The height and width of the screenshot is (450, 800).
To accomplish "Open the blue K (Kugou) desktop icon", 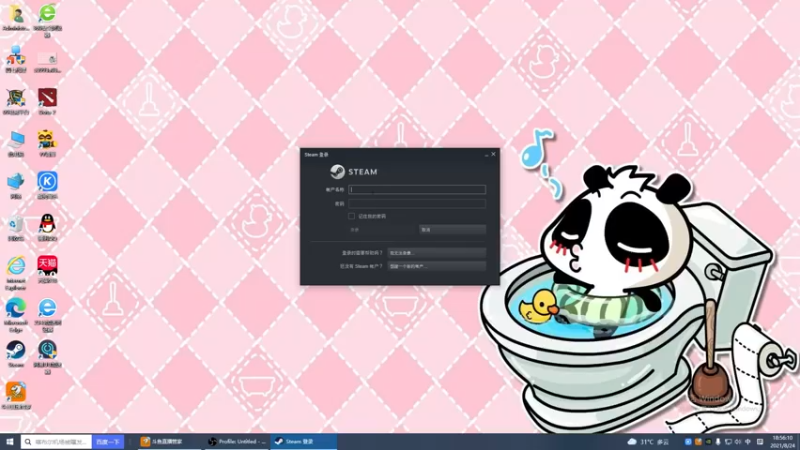I will pos(47,185).
